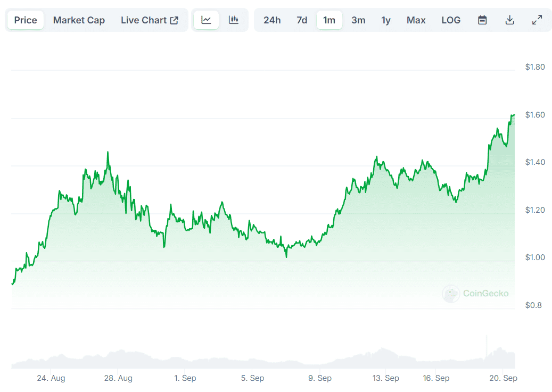Switch to candlestick chart icon
The height and width of the screenshot is (392, 552).
pos(234,20)
